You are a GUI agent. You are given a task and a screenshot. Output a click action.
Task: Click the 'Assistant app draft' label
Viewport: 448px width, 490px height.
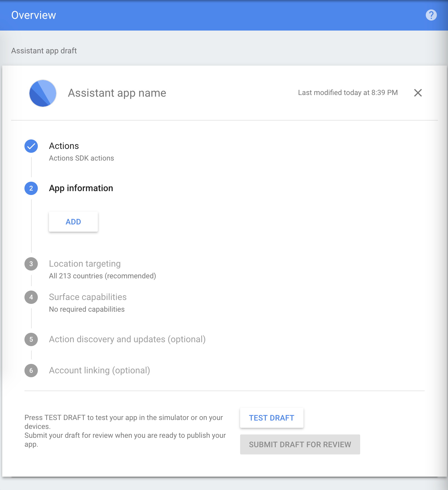click(44, 51)
